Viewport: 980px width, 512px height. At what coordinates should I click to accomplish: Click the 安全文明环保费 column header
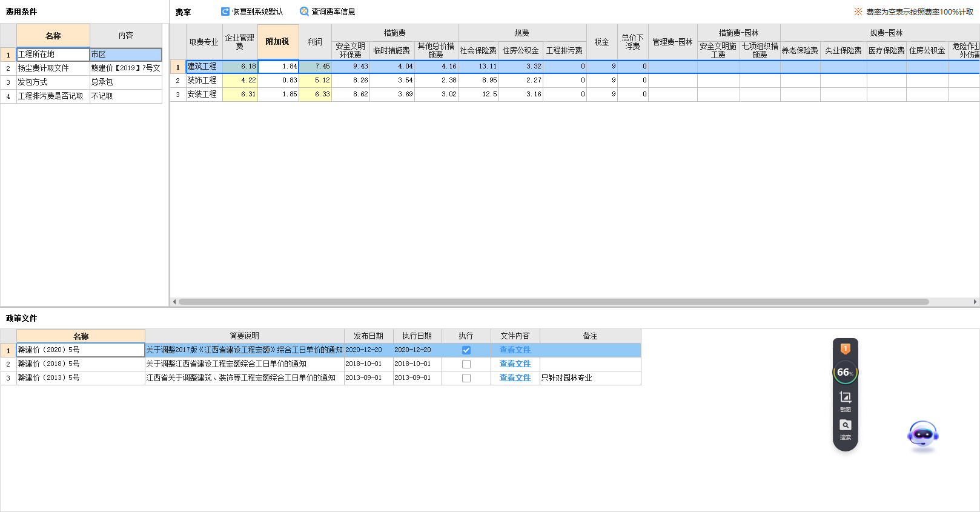point(351,50)
